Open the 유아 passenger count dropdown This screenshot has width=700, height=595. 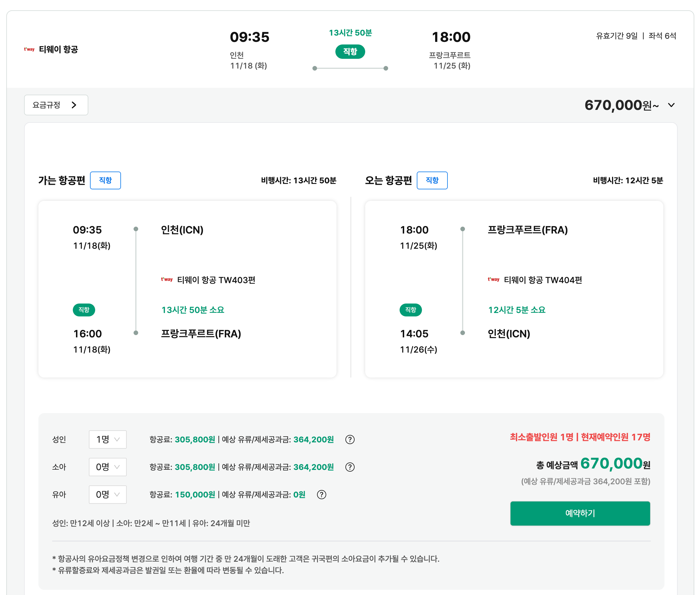(x=107, y=495)
